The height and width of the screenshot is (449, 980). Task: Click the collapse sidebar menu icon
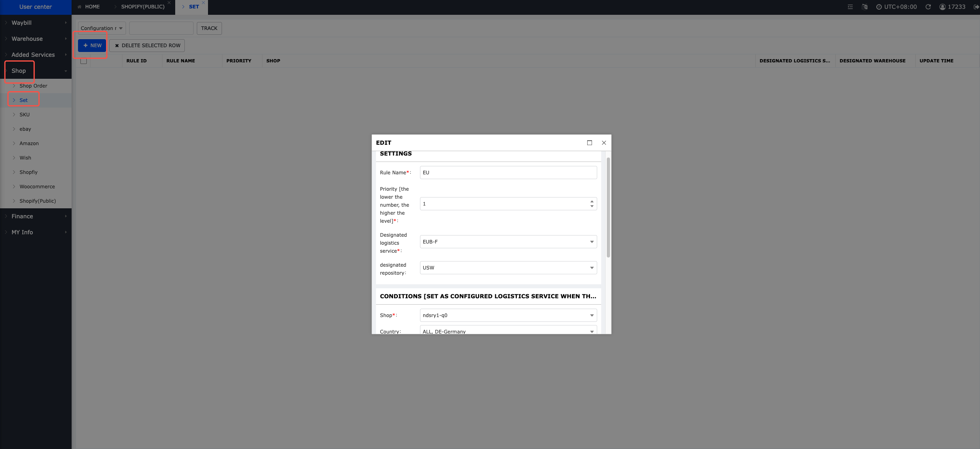click(x=850, y=7)
